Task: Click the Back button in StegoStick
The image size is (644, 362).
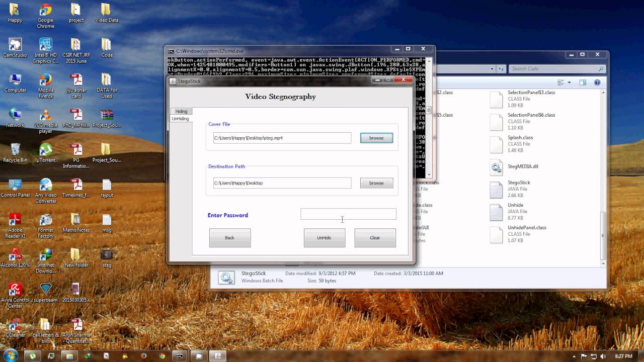Action: click(230, 238)
